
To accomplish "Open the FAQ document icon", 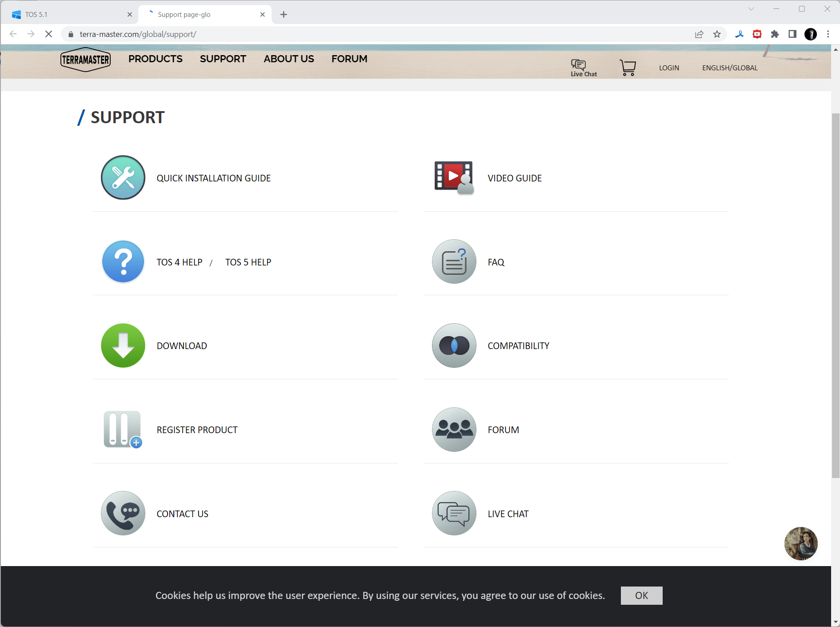I will [x=454, y=261].
